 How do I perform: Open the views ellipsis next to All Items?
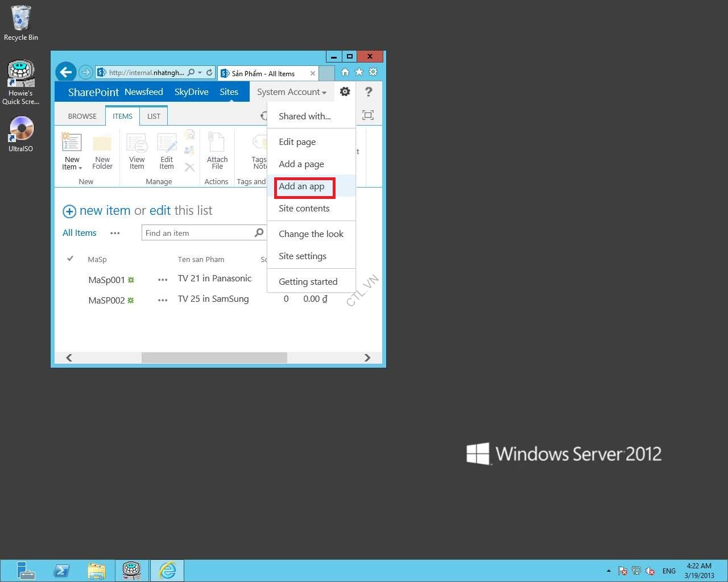click(115, 233)
